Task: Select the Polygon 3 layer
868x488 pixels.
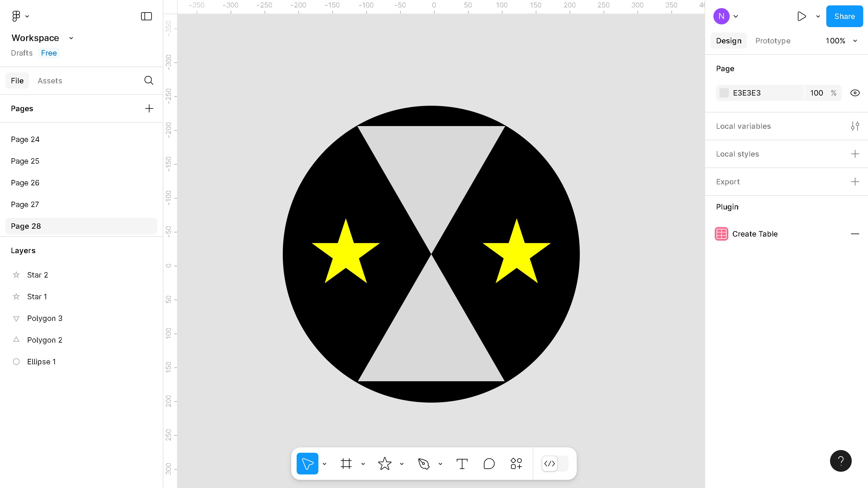Action: (x=45, y=318)
